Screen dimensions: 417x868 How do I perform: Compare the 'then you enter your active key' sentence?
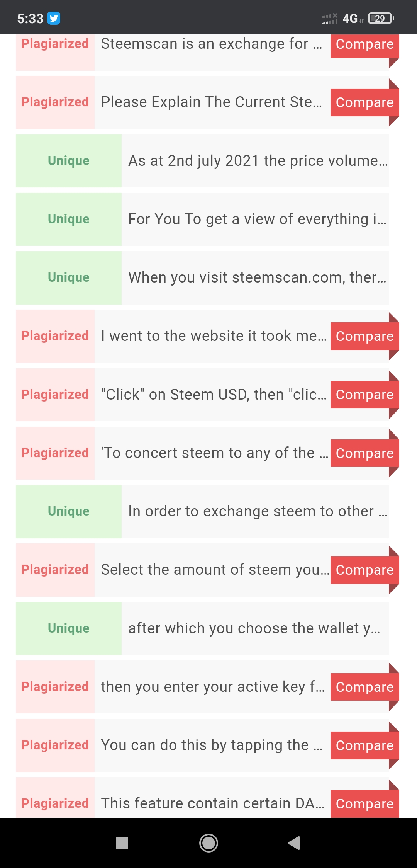tap(364, 687)
